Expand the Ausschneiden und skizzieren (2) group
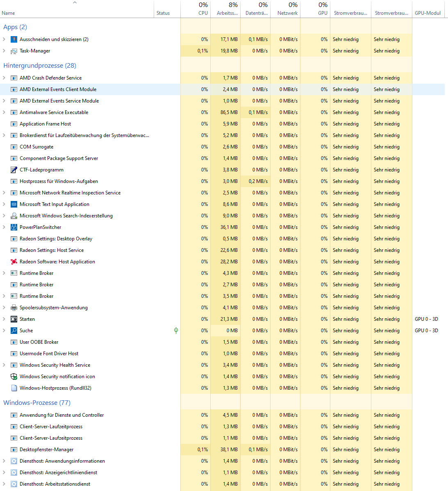This screenshot has width=448, height=491. 4,39
